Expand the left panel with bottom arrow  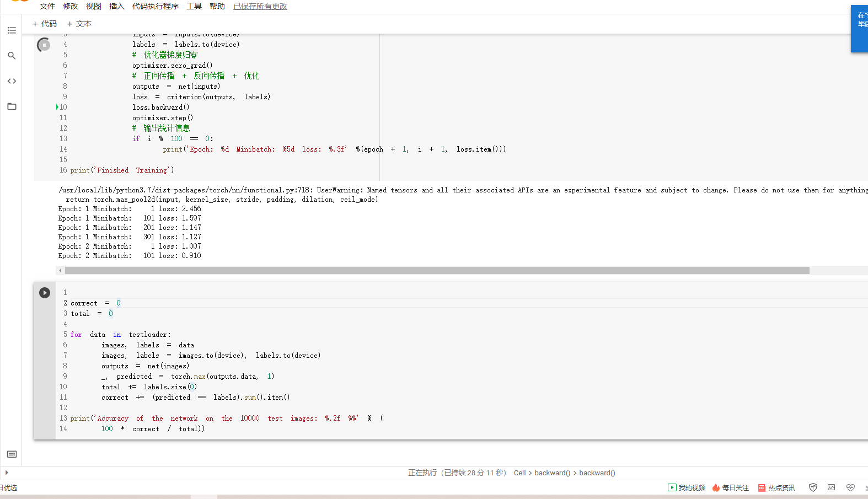click(7, 473)
